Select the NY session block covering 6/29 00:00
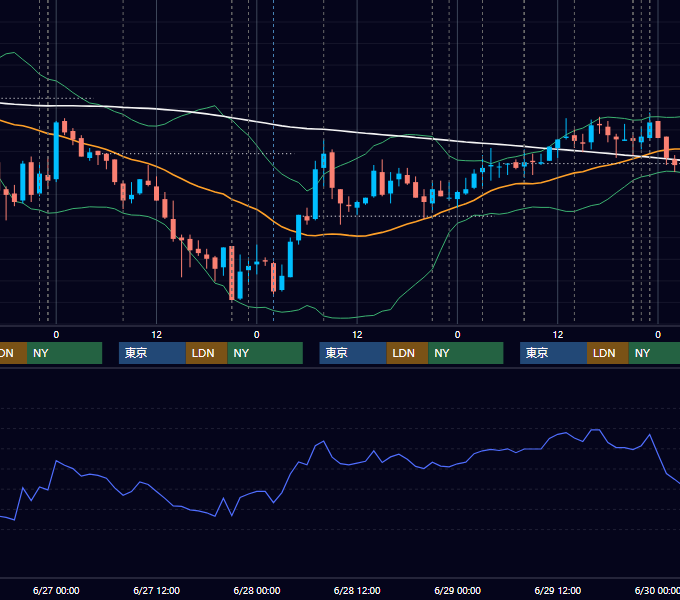This screenshot has width=680, height=600. point(466,353)
